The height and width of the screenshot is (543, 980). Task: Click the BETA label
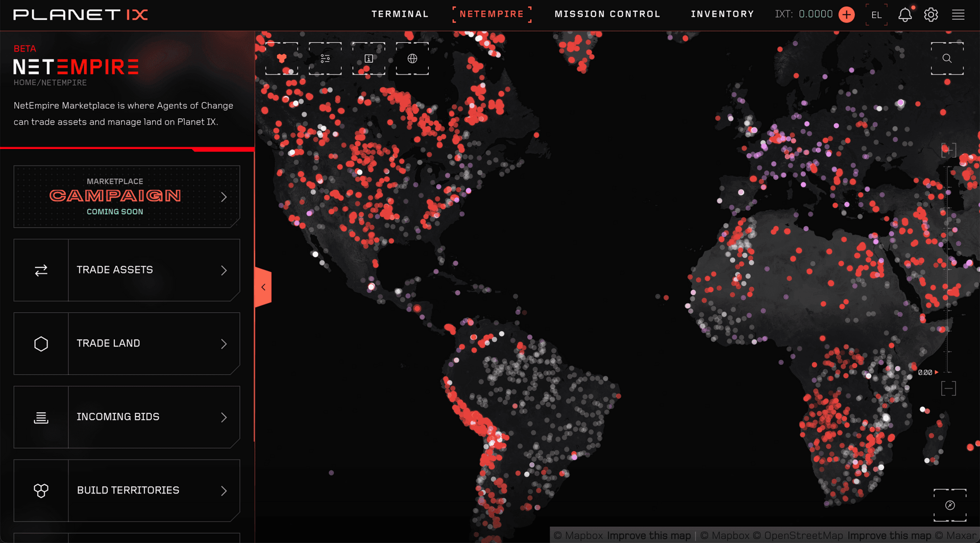point(25,49)
